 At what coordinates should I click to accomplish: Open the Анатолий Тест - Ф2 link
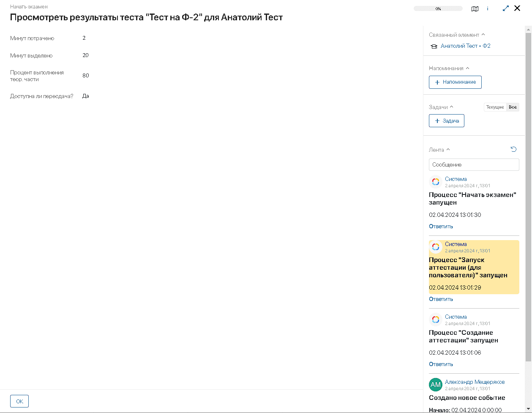click(x=465, y=46)
